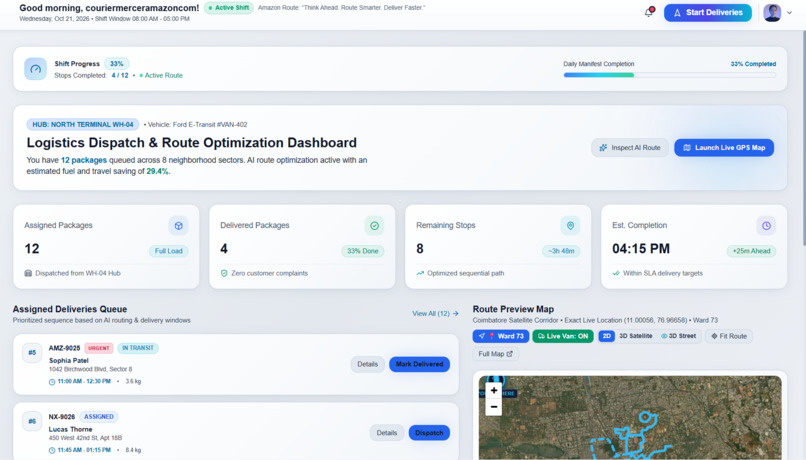The image size is (806, 460).
Task: Click the satellite route preview map
Action: [x=630, y=417]
